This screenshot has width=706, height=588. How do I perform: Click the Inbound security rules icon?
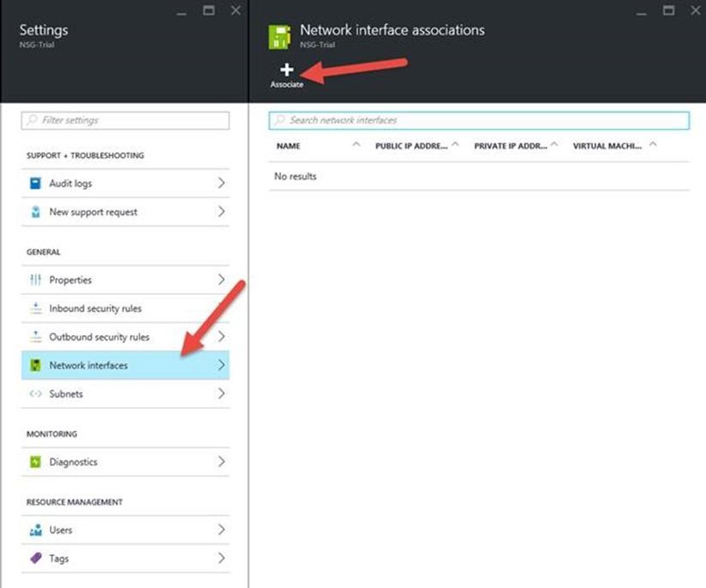point(36,309)
